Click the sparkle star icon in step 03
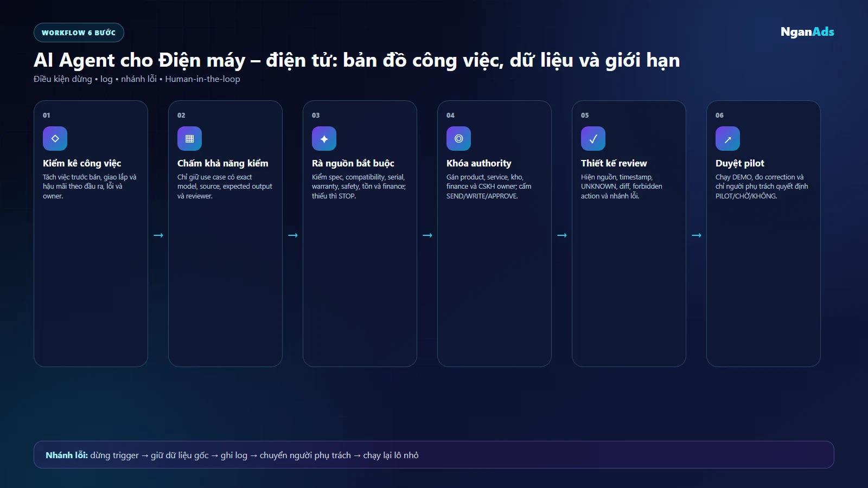868x488 pixels. [324, 139]
